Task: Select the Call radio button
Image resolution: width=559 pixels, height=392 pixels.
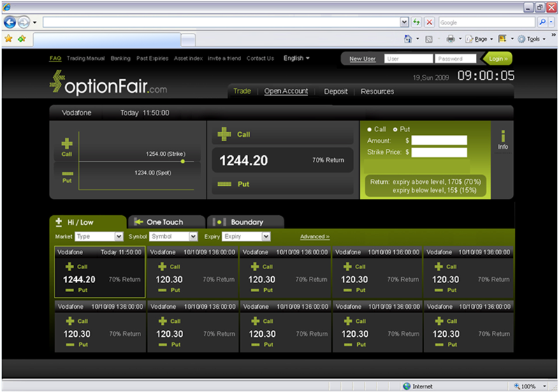Action: 370,129
